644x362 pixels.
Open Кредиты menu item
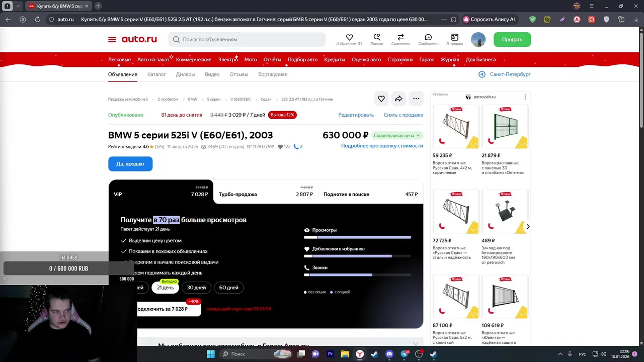click(x=335, y=59)
